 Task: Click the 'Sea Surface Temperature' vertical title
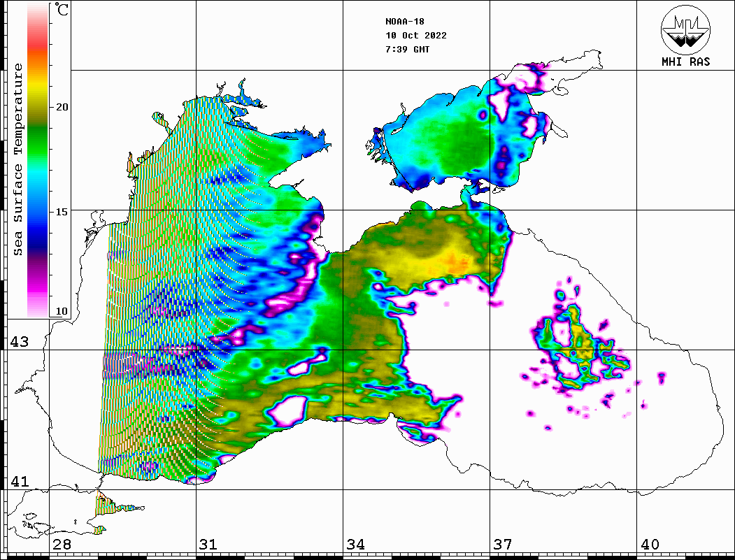coord(17,160)
